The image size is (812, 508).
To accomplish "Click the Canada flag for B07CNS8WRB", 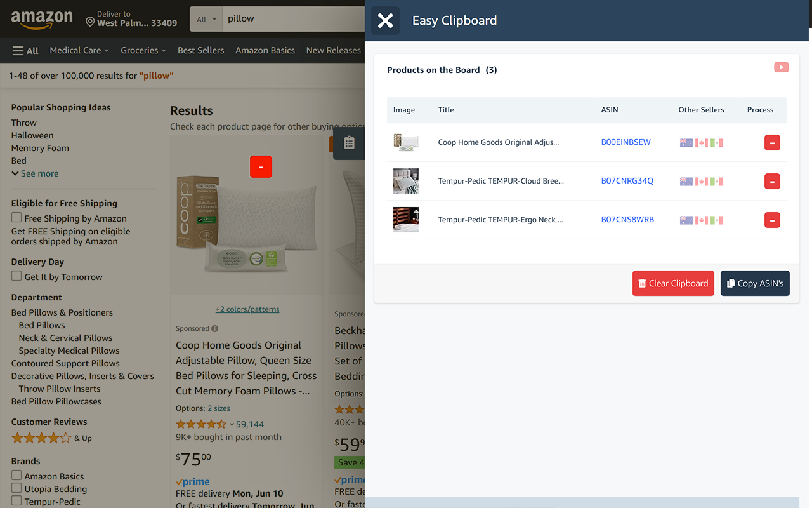I will tap(701, 220).
